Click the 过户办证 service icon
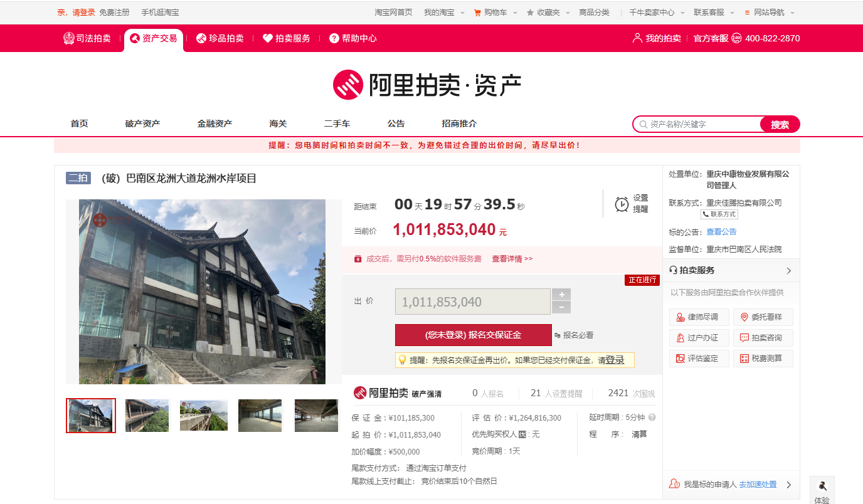The height and width of the screenshot is (504, 863). (680, 338)
